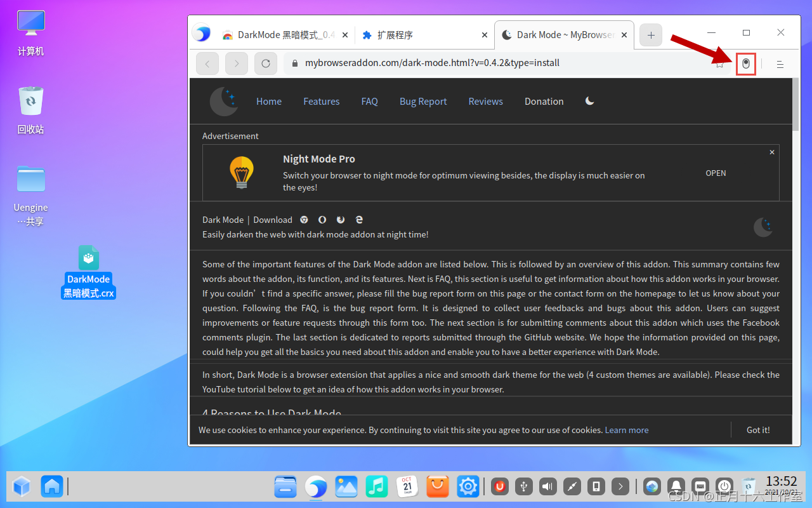Select the Dark Mode ~ MyBrowser tab
The width and height of the screenshot is (812, 508).
564,35
